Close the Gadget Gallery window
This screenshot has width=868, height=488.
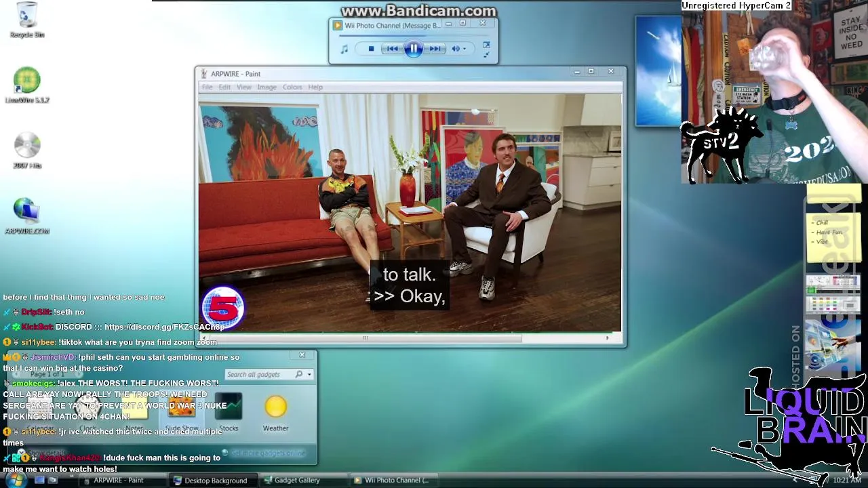point(302,354)
